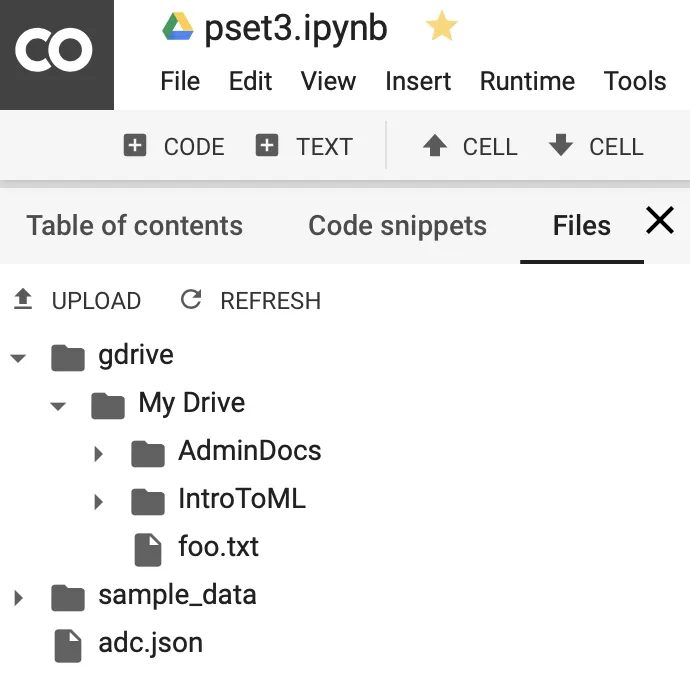The width and height of the screenshot is (690, 676).
Task: Click the Upload files button
Action: click(x=77, y=301)
